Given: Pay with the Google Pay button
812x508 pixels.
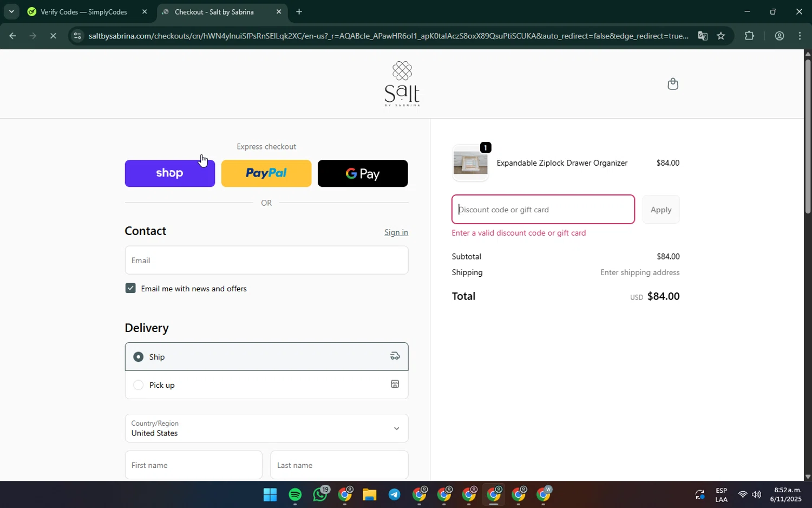Looking at the screenshot, I should [363, 173].
